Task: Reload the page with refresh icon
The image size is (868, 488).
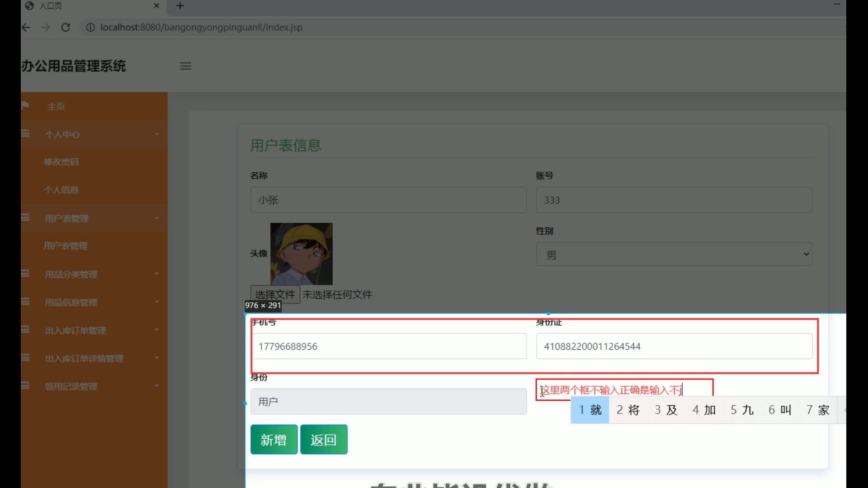Action: (x=66, y=28)
